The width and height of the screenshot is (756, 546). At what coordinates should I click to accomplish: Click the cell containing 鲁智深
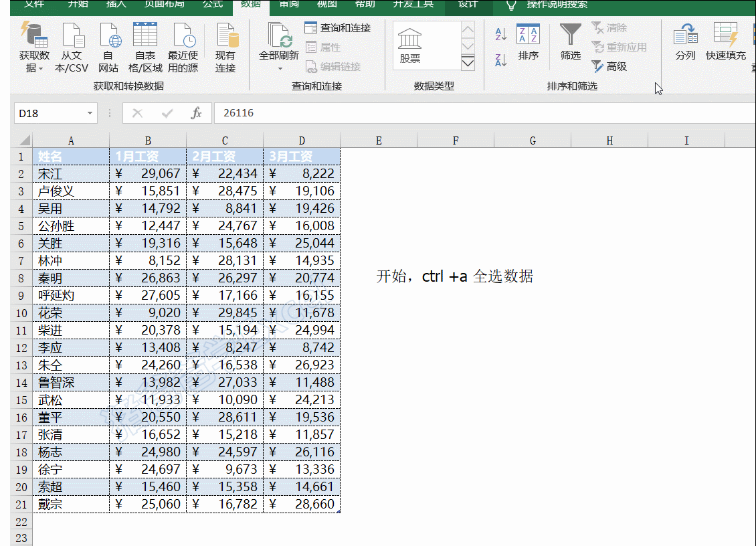click(x=71, y=383)
